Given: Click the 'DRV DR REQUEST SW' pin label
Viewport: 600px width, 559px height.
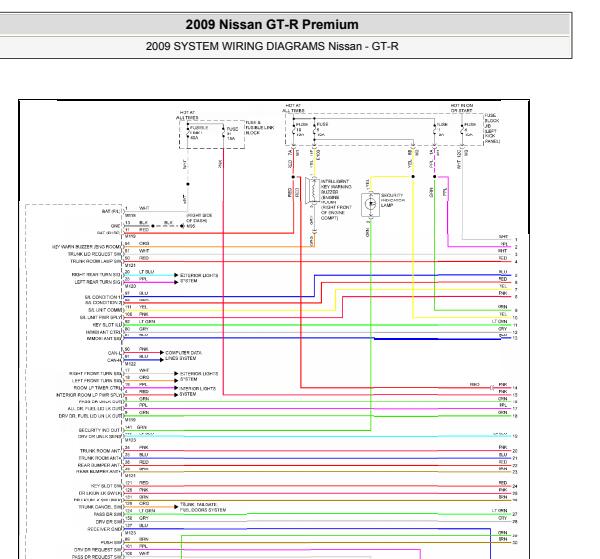Looking at the screenshot, I should point(97,550).
